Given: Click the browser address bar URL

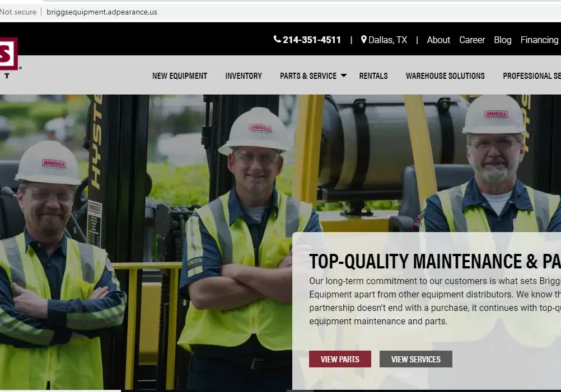Looking at the screenshot, I should [102, 12].
